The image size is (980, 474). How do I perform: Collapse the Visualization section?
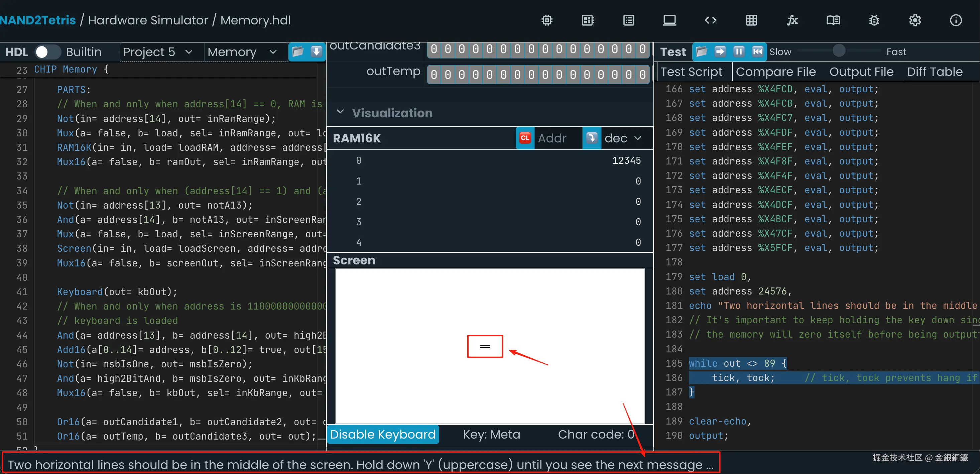coord(340,112)
